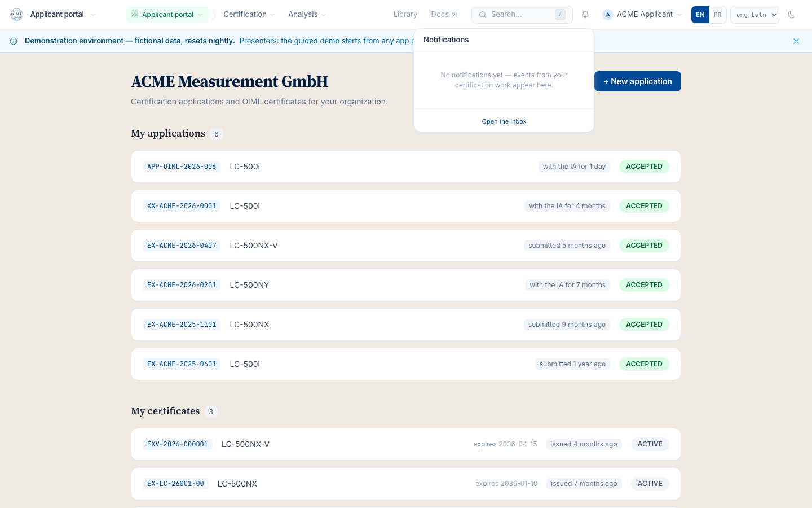
Task: Go to the Library page
Action: point(405,15)
